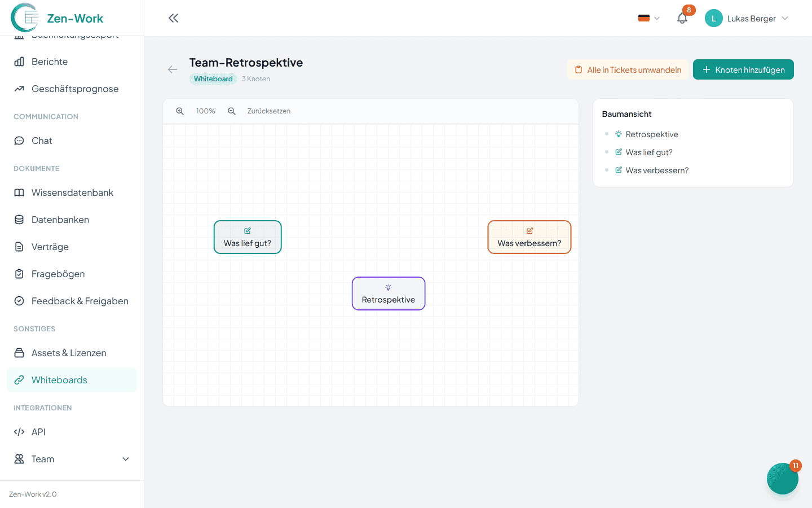The image size is (812, 508).
Task: Select the 'Was verbessern?' node
Action: 529,237
